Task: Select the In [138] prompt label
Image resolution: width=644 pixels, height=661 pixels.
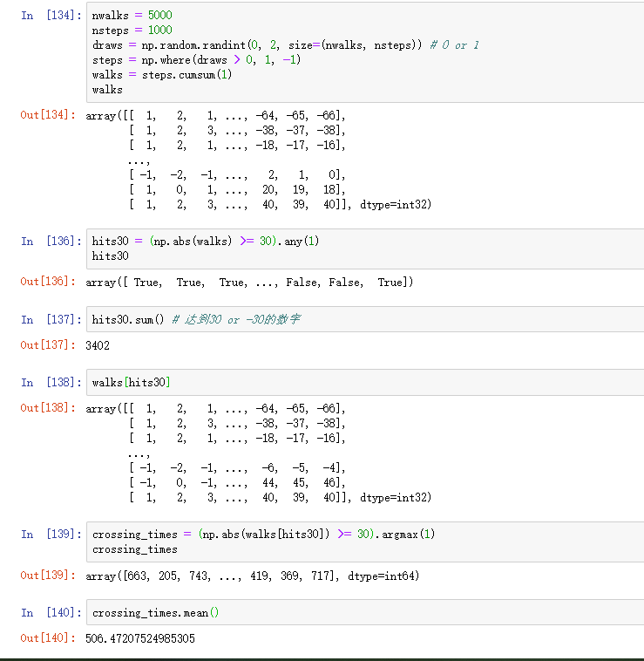Action: click(x=51, y=382)
